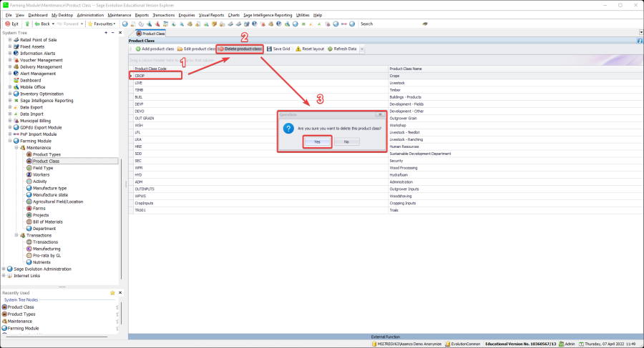Viewport: 644px width, 348px height.
Task: Expand the Sage Evolution Administration node
Action: (4, 269)
